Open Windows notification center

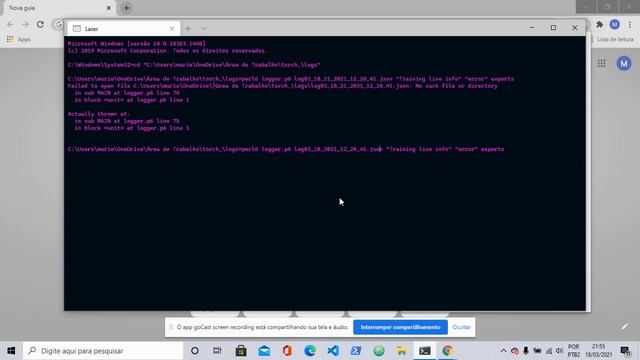click(625, 351)
